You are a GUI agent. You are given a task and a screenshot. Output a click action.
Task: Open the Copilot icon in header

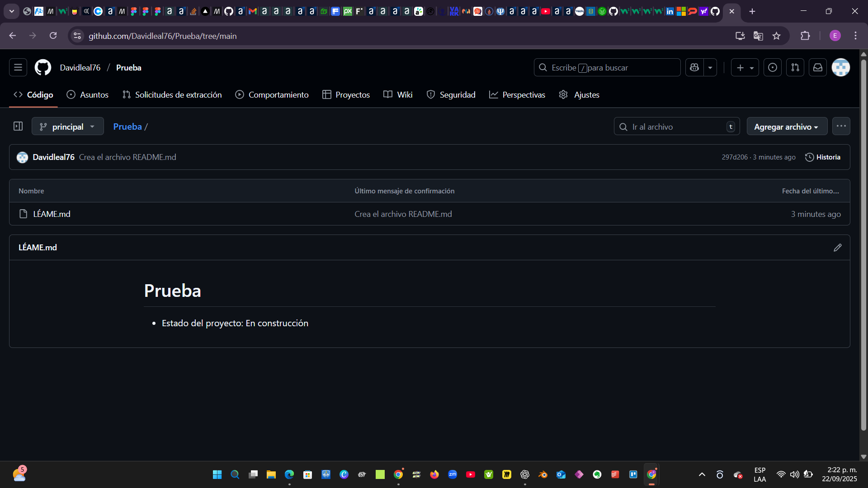click(694, 67)
